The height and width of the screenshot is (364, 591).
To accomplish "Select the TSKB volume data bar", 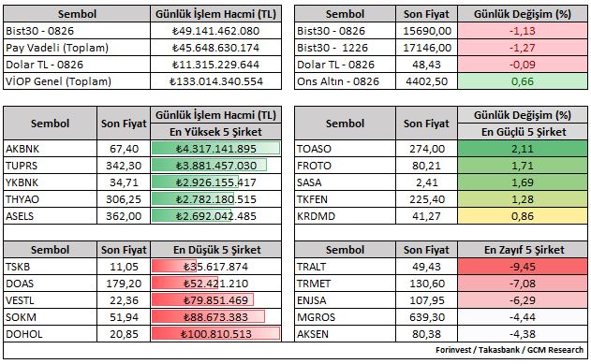I will pos(174,266).
